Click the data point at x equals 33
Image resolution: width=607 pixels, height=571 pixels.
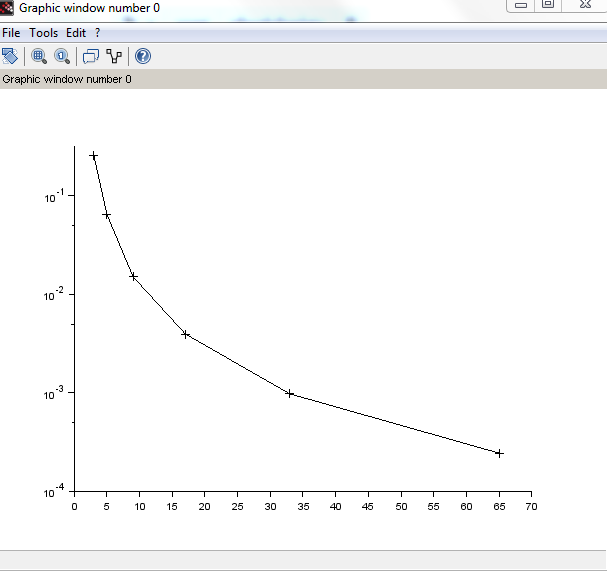(x=290, y=394)
